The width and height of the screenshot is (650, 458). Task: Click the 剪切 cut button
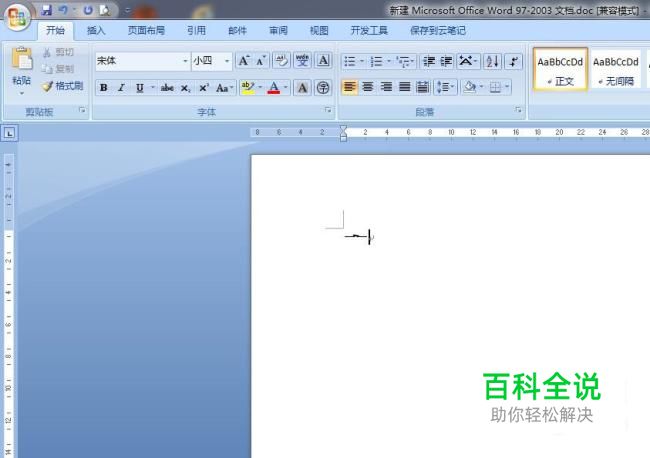click(58, 52)
